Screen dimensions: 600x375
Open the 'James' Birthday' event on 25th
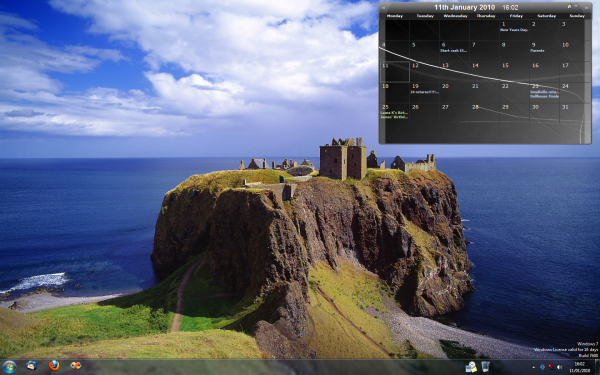coord(394,117)
